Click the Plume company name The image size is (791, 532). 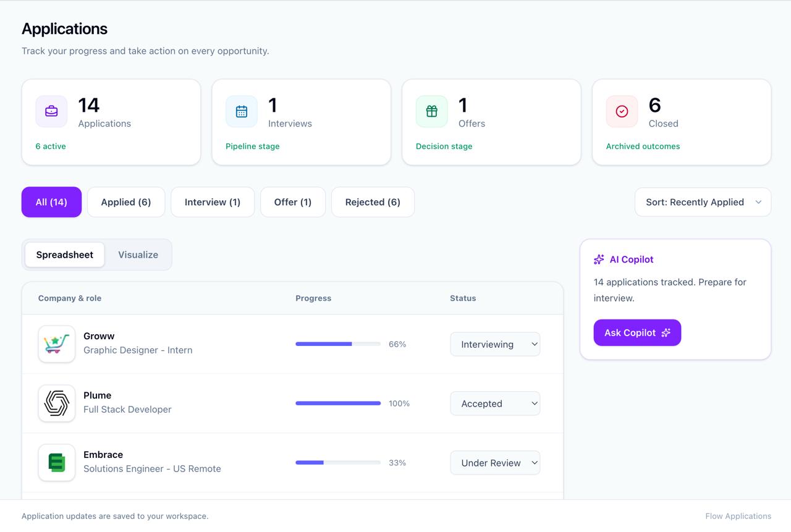[x=98, y=395]
